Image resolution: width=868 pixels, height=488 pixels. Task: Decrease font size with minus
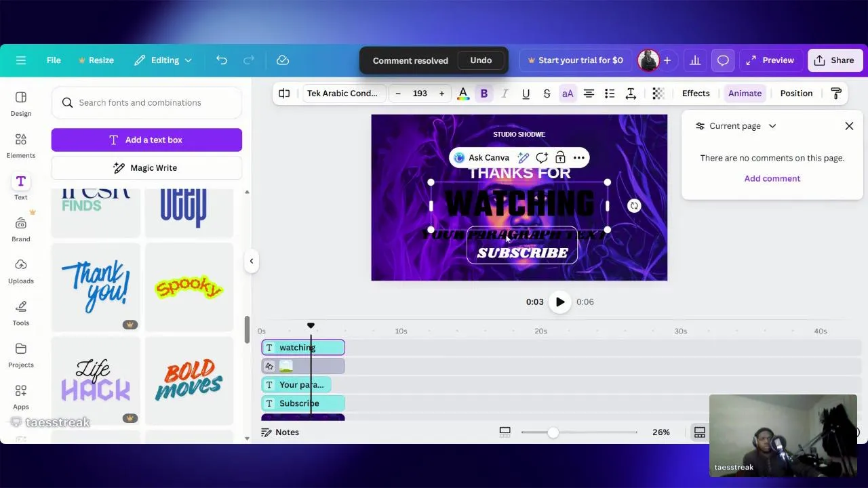pyautogui.click(x=398, y=94)
